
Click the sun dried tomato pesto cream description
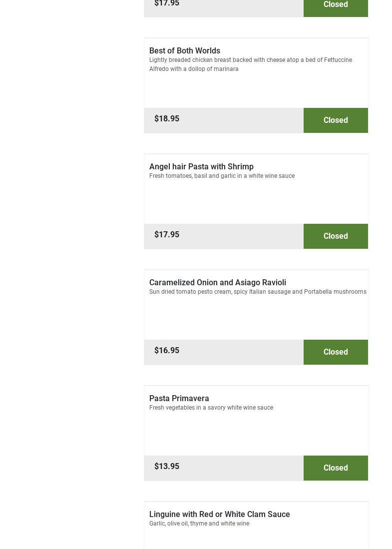(x=258, y=292)
